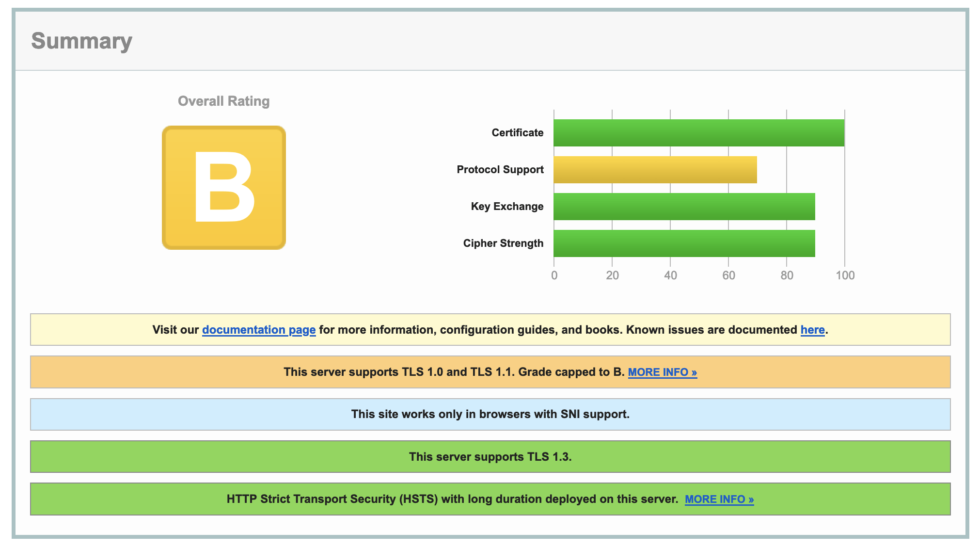
Task: Click the SNI support notice banner
Action: pyautogui.click(x=490, y=415)
